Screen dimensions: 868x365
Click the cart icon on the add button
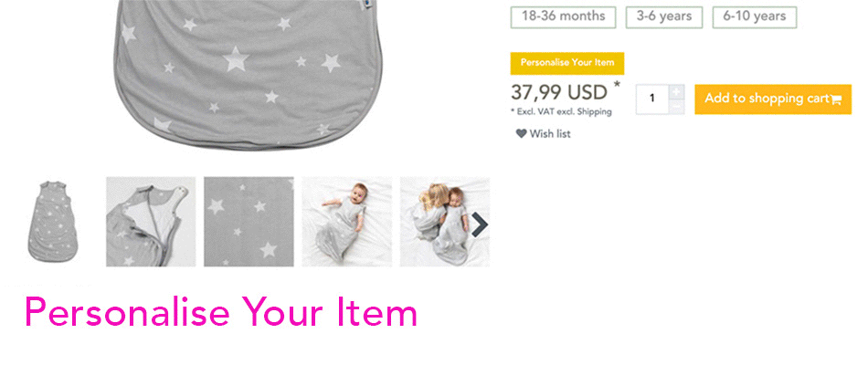point(836,100)
